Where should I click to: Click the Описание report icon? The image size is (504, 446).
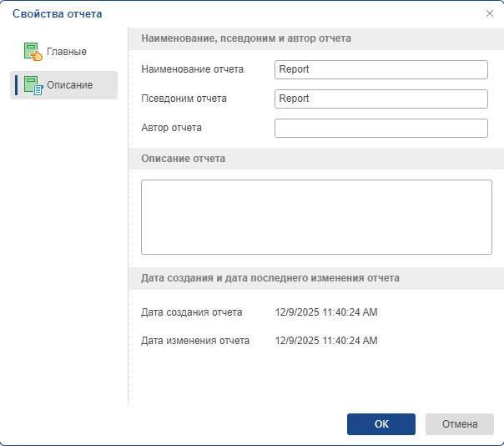point(33,85)
